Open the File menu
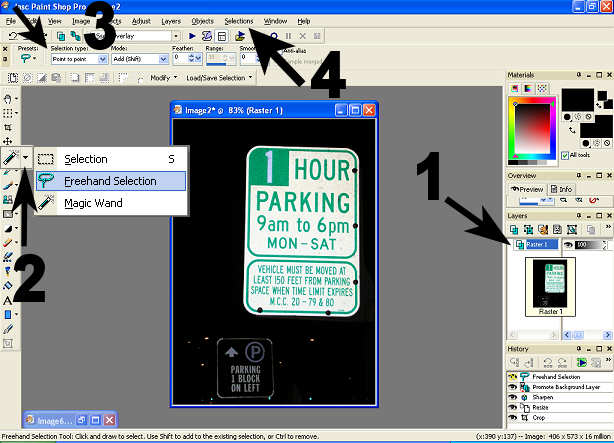 (x=11, y=21)
